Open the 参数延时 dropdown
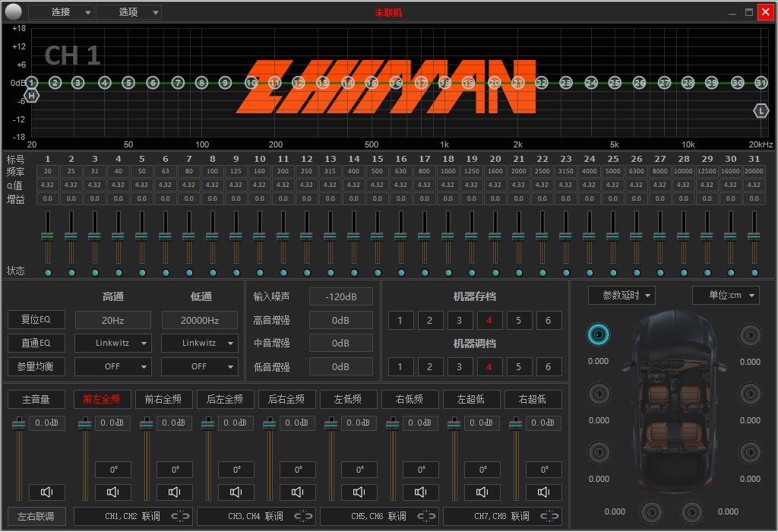778x532 pixels. (621, 296)
